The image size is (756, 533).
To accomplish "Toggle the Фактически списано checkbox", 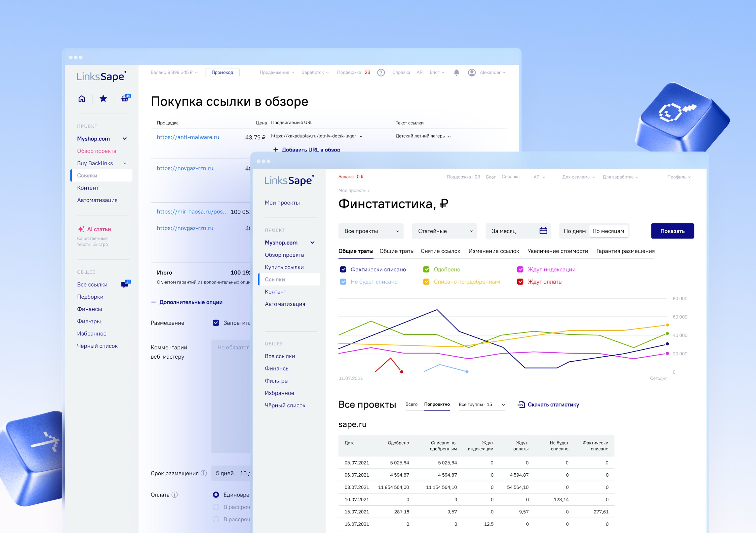I will [x=343, y=269].
